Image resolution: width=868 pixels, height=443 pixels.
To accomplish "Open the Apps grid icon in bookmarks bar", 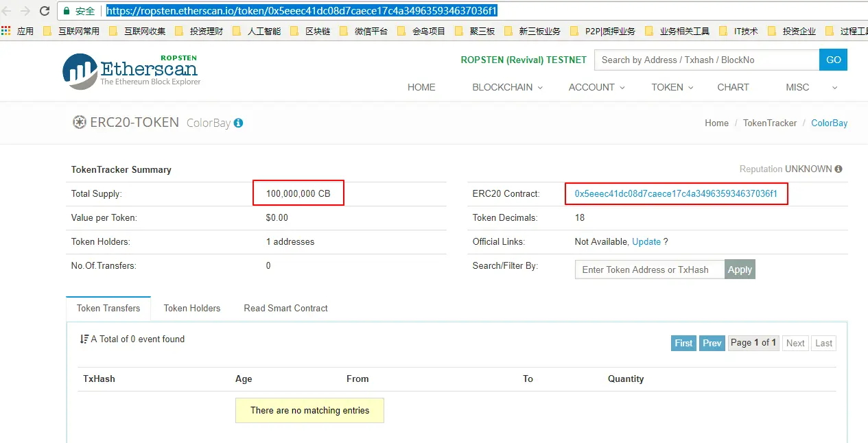I will 6,31.
